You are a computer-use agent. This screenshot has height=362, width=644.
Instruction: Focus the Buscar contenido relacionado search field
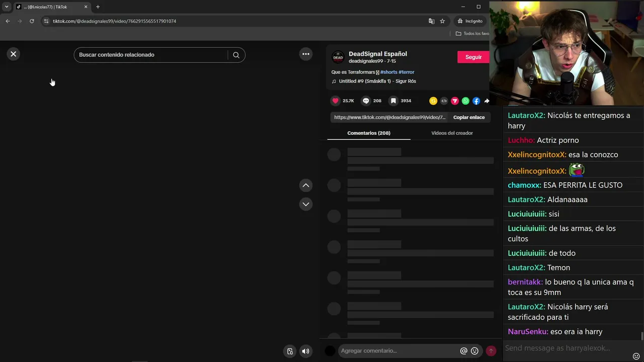pos(151,55)
